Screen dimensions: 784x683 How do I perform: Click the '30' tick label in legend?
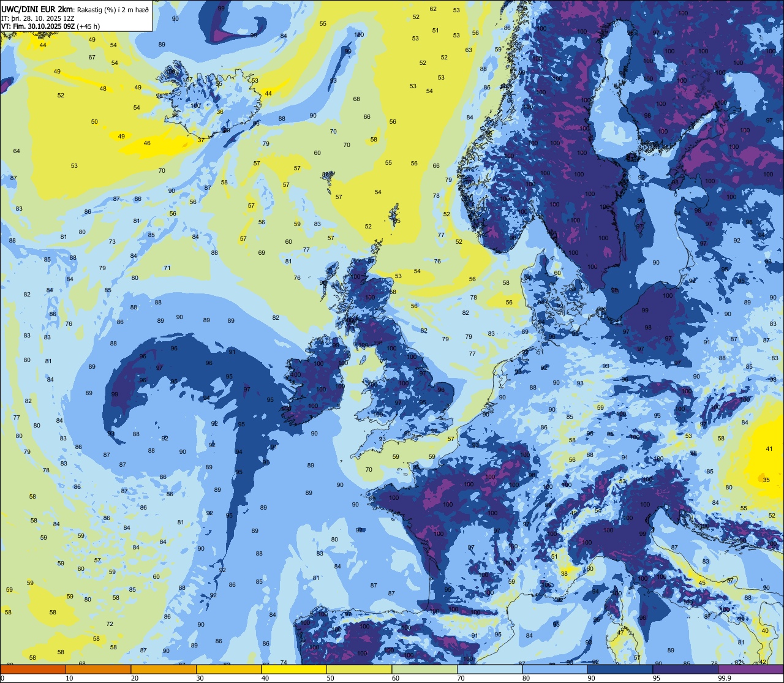[x=200, y=678]
